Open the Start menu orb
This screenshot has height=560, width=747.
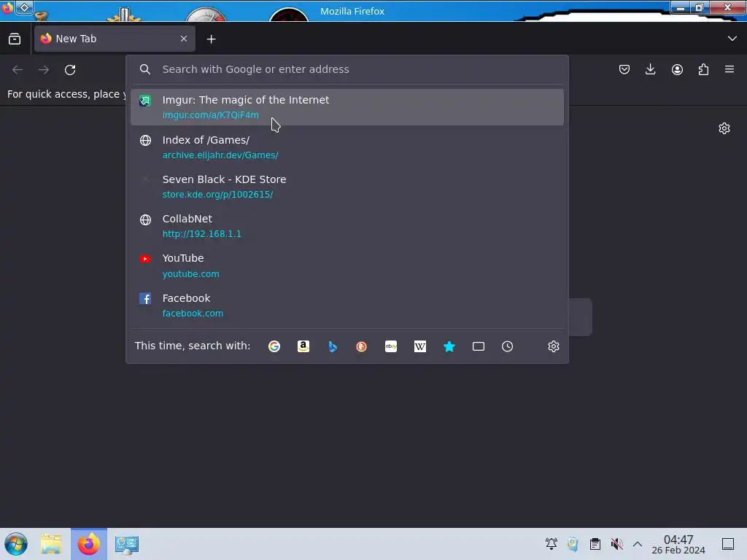16,544
